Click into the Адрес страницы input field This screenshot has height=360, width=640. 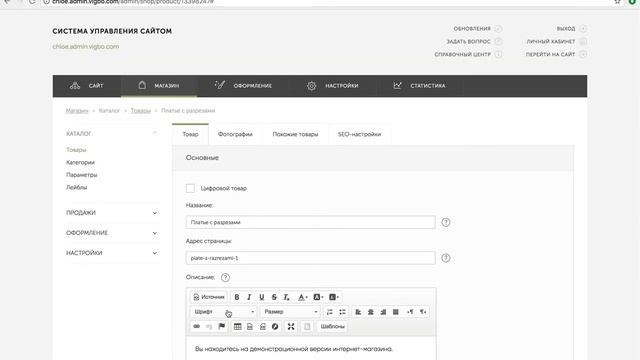coord(311,258)
